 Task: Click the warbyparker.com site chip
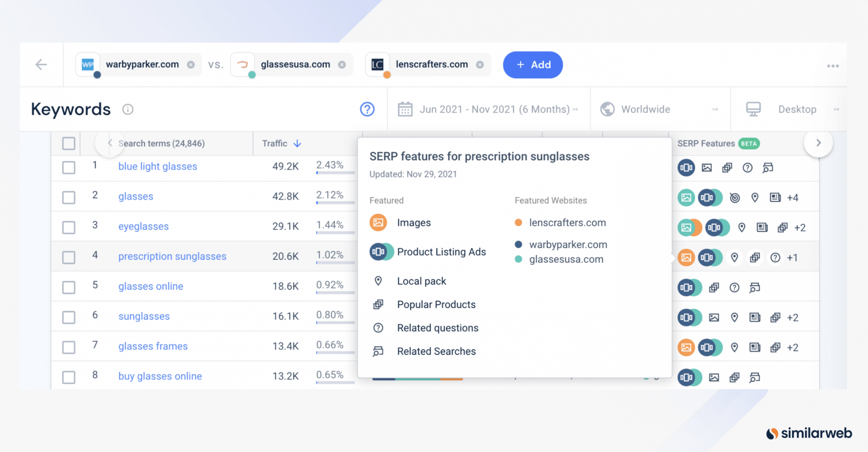coord(139,64)
